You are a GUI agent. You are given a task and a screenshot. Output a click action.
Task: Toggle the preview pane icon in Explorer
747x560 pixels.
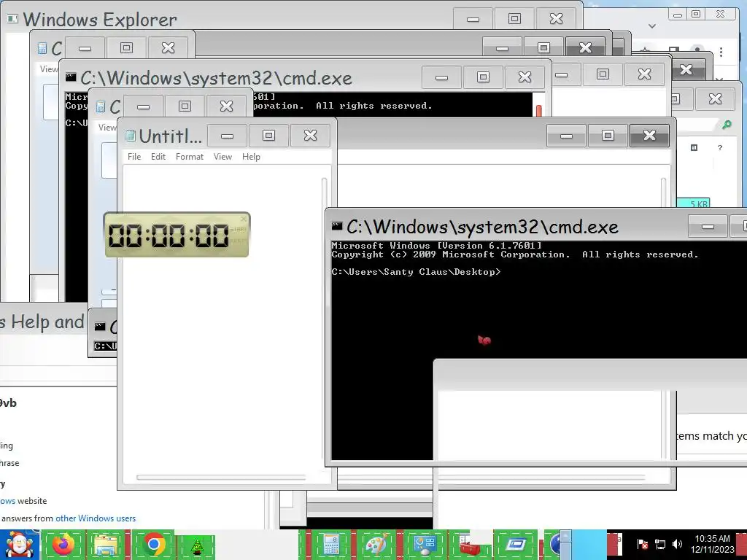[x=694, y=147]
